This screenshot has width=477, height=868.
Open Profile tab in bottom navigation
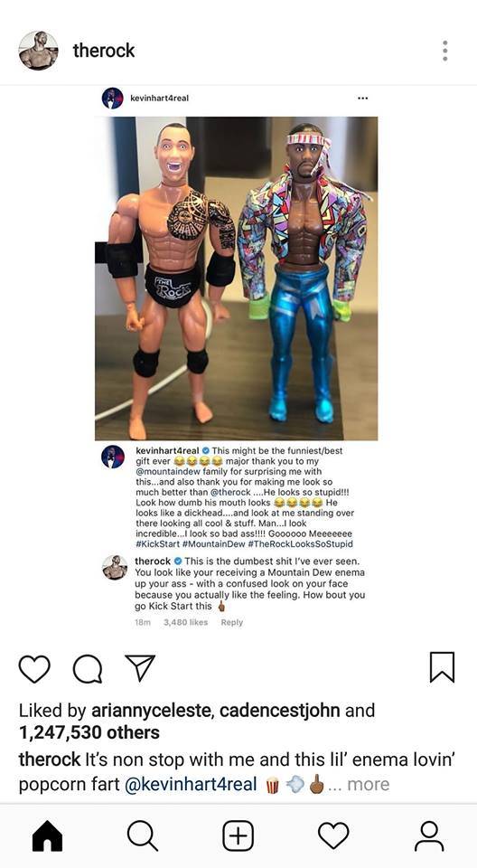pos(429,835)
